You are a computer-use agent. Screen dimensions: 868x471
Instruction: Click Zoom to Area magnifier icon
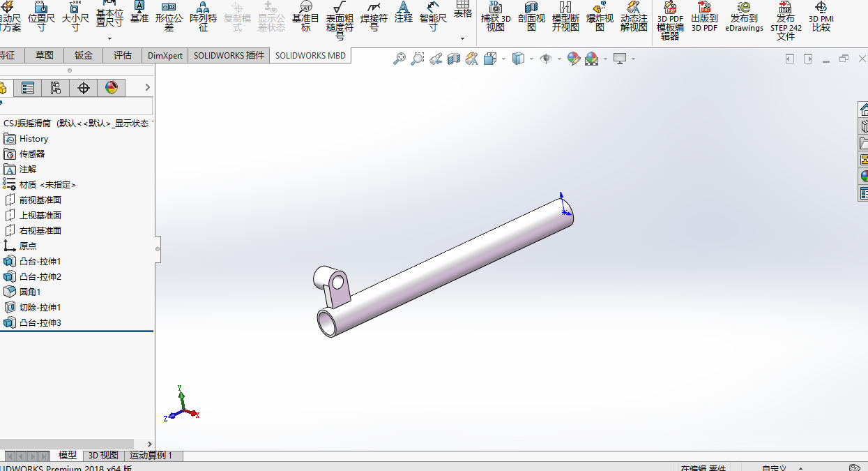coord(418,59)
